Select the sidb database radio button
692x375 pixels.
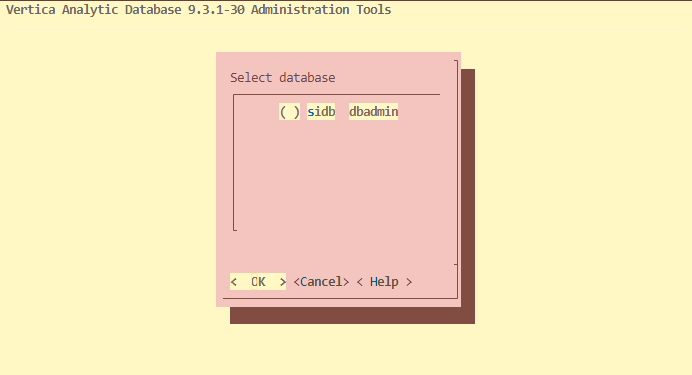coord(290,112)
